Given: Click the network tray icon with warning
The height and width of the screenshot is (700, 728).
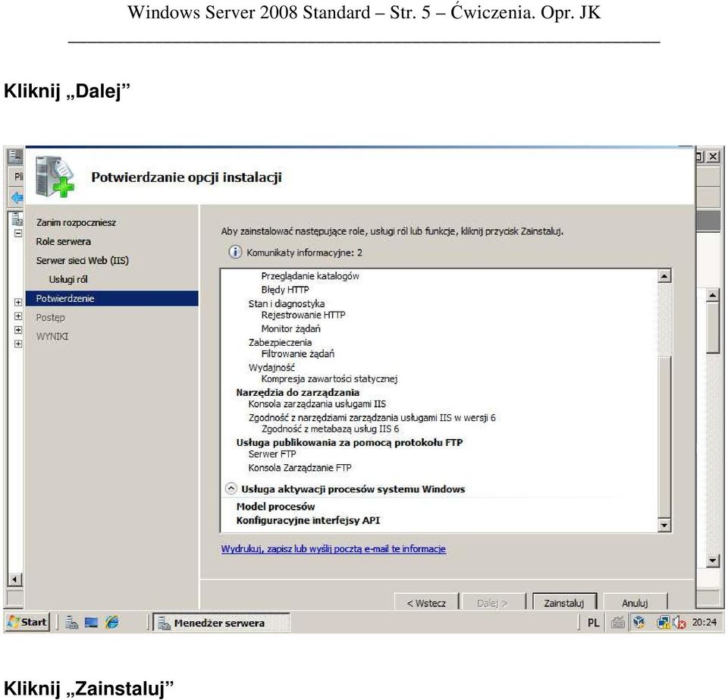Looking at the screenshot, I should (x=663, y=622).
